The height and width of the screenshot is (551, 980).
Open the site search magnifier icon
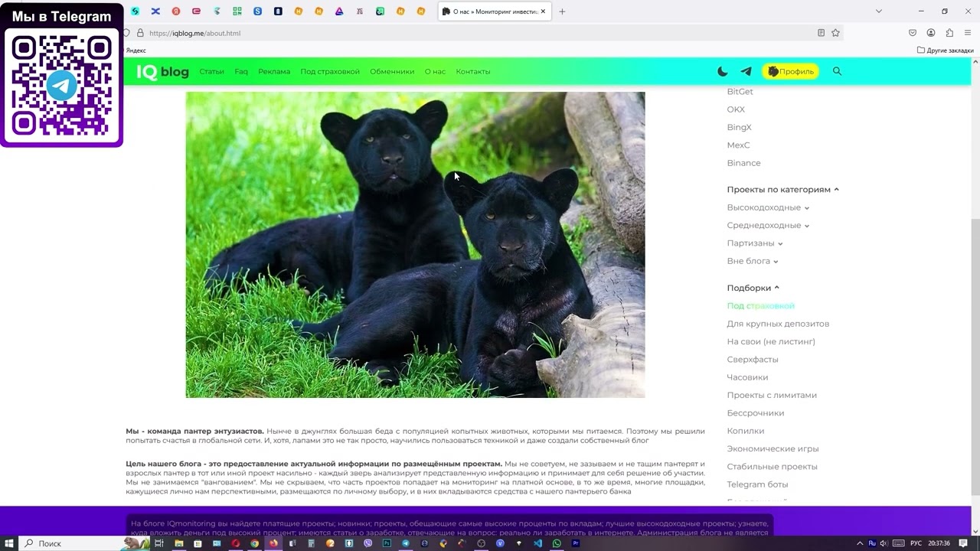837,71
